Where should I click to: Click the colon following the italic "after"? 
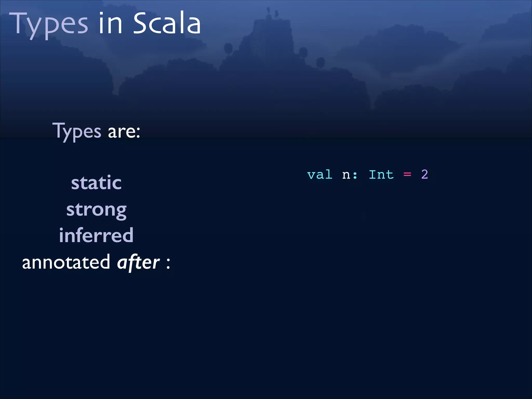[x=168, y=263]
